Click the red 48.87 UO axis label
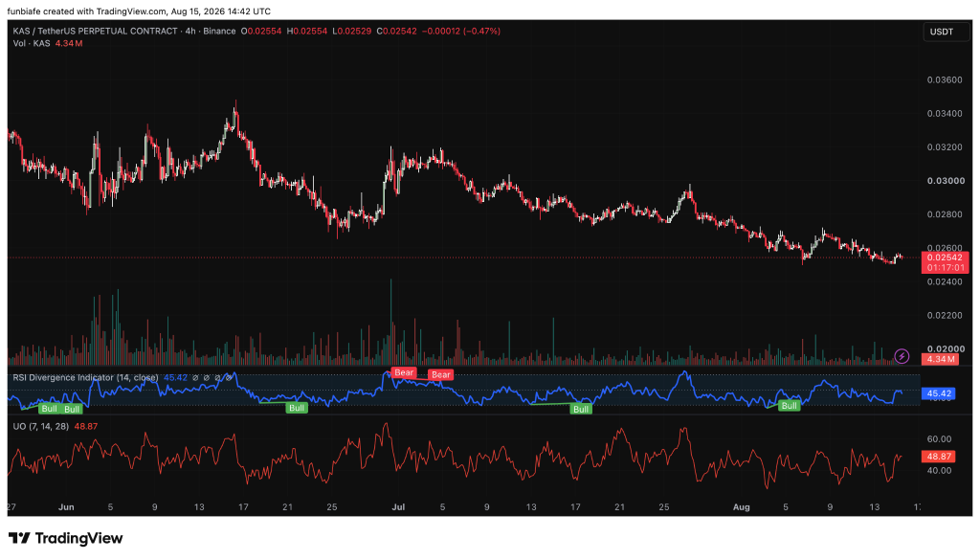Screen dimensions: 980x560 pos(939,457)
